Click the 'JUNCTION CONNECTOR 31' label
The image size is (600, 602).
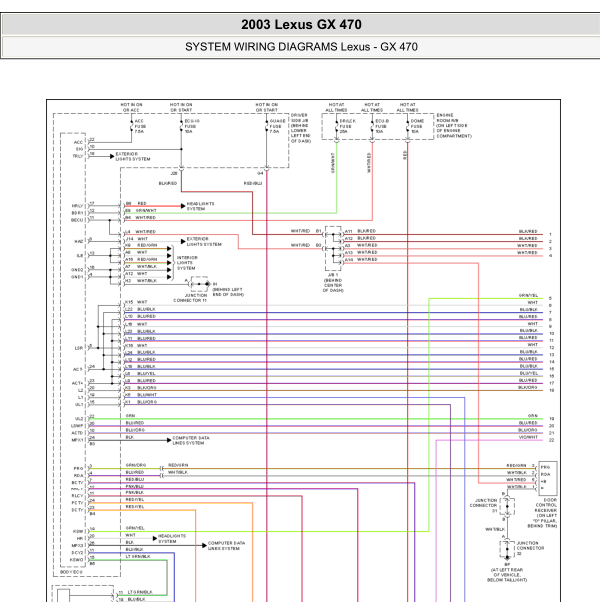point(483,506)
